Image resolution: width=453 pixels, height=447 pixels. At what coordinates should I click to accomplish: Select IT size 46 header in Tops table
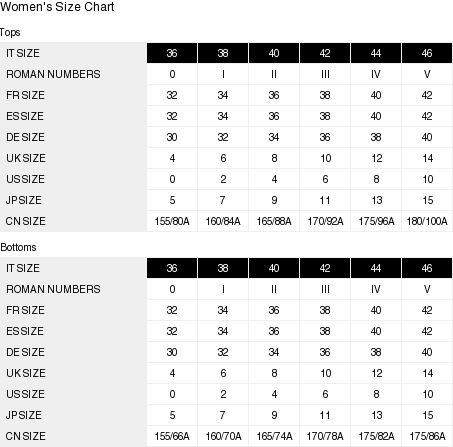coord(427,53)
